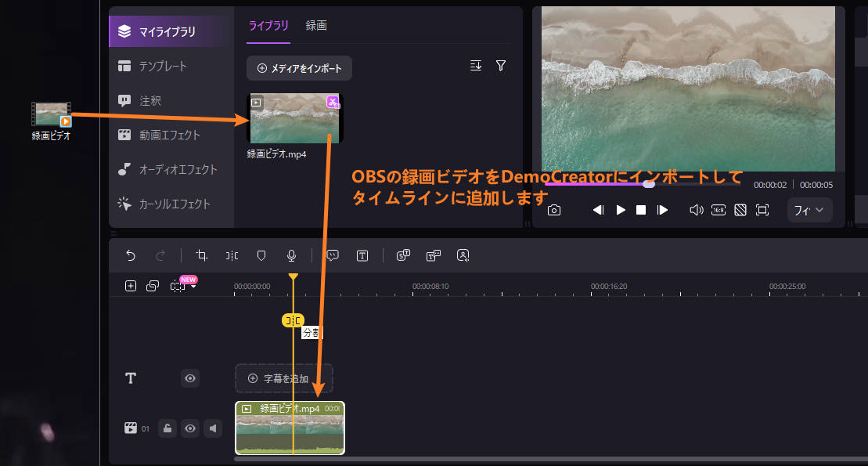This screenshot has width=868, height=466.
Task: Step to previous frame in preview
Action: tap(599, 210)
